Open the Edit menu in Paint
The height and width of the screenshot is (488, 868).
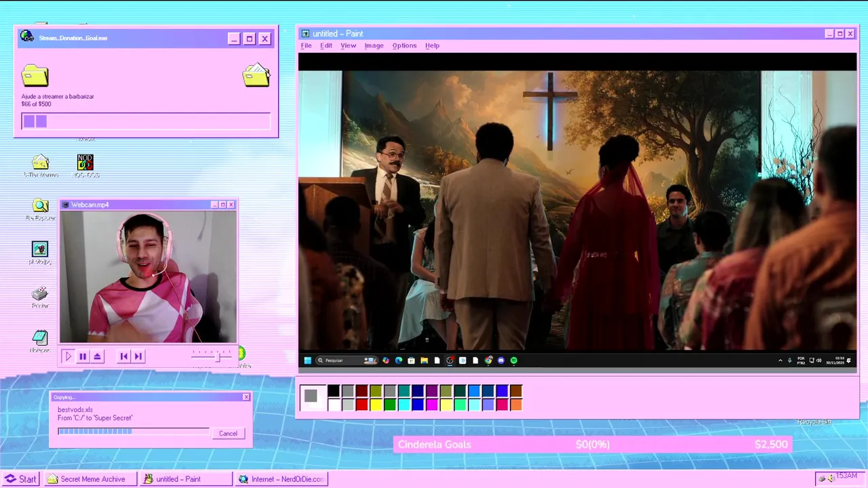click(x=326, y=45)
